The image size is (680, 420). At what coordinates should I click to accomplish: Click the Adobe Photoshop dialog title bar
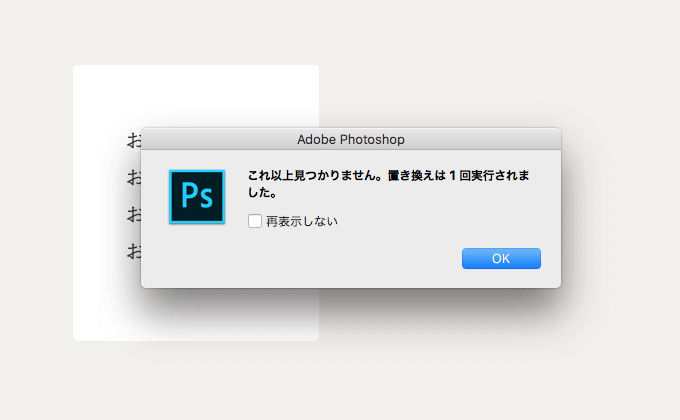click(351, 139)
